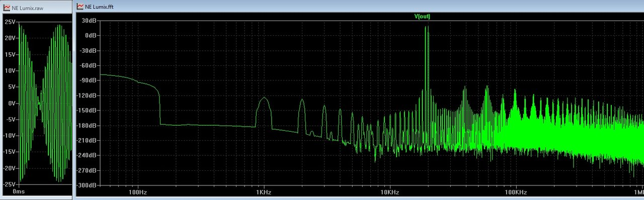
Task: Click the -180dB axis label
Action: click(87, 126)
